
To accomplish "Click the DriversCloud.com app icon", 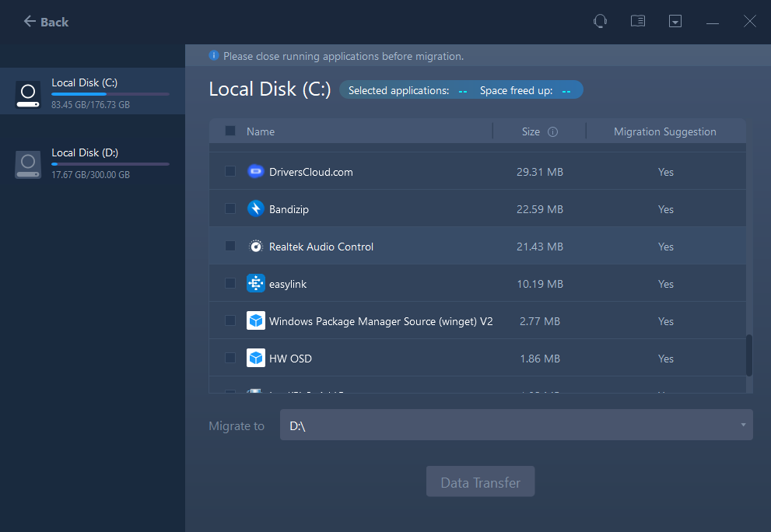I will click(256, 172).
